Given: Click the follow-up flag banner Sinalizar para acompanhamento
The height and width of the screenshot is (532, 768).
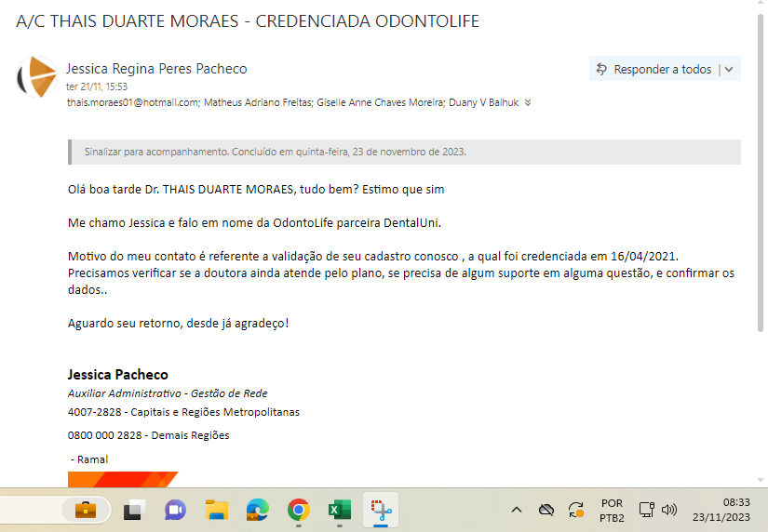Looking at the screenshot, I should (x=405, y=152).
